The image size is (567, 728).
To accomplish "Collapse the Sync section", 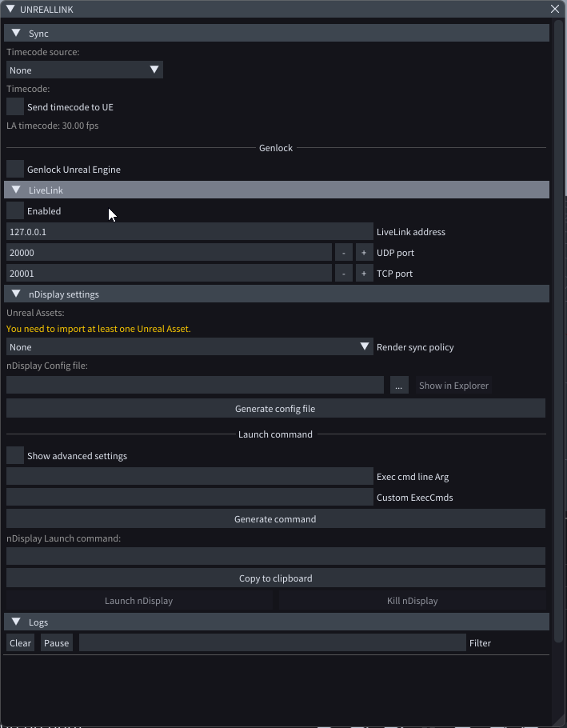I will tap(16, 34).
